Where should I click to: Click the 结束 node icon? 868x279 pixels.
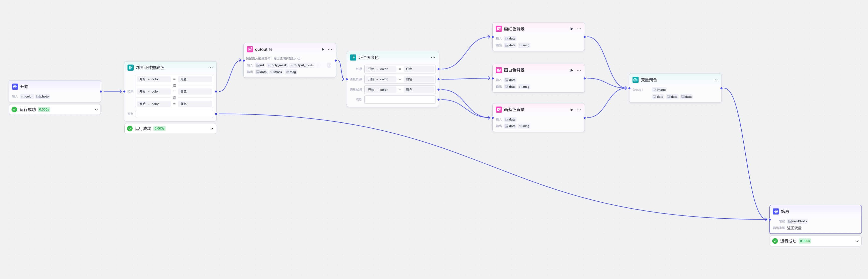click(x=776, y=211)
